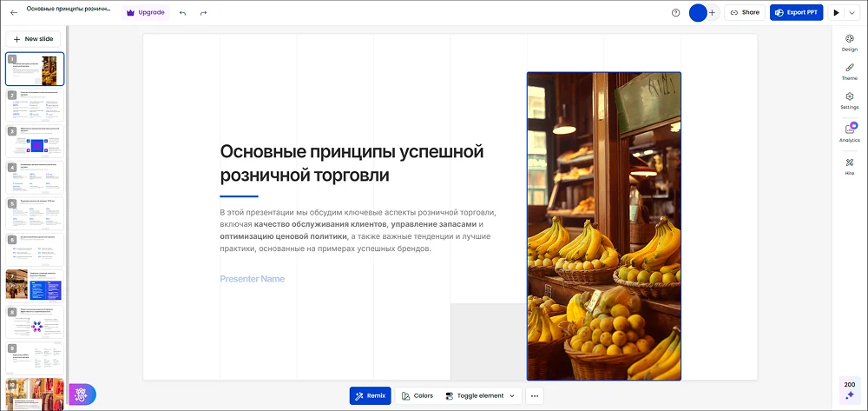Click the Export PPT button

[x=796, y=13]
